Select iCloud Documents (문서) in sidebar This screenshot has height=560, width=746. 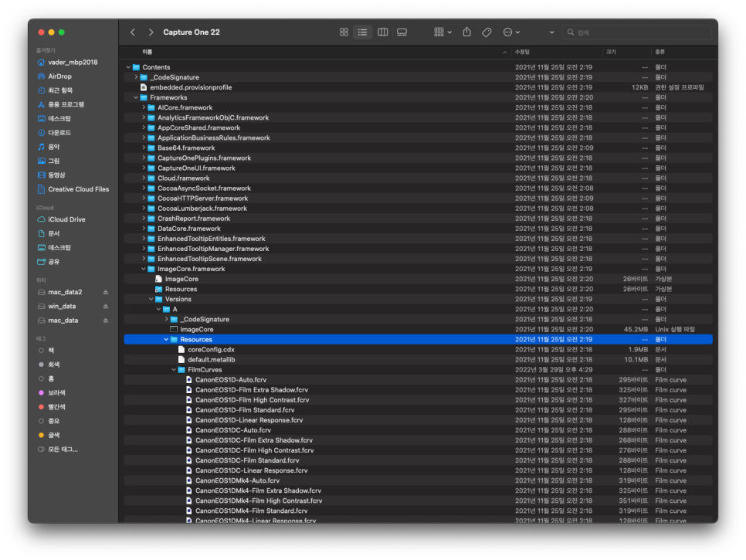point(54,233)
